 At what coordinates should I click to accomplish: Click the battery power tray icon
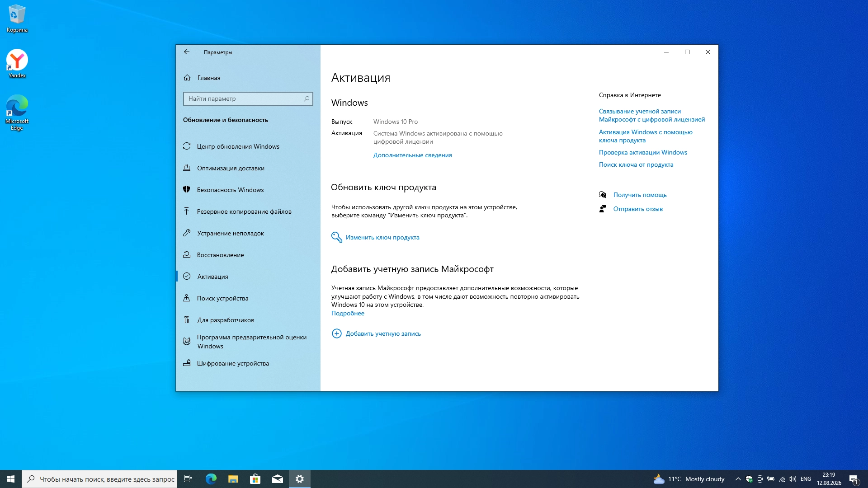tap(771, 479)
